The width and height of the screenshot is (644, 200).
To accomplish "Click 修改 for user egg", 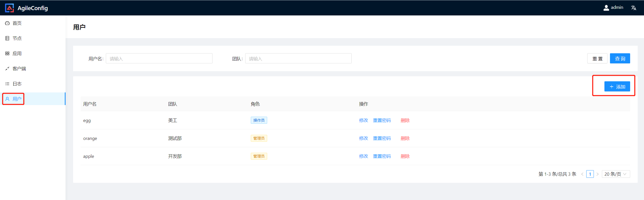I will point(363,120).
